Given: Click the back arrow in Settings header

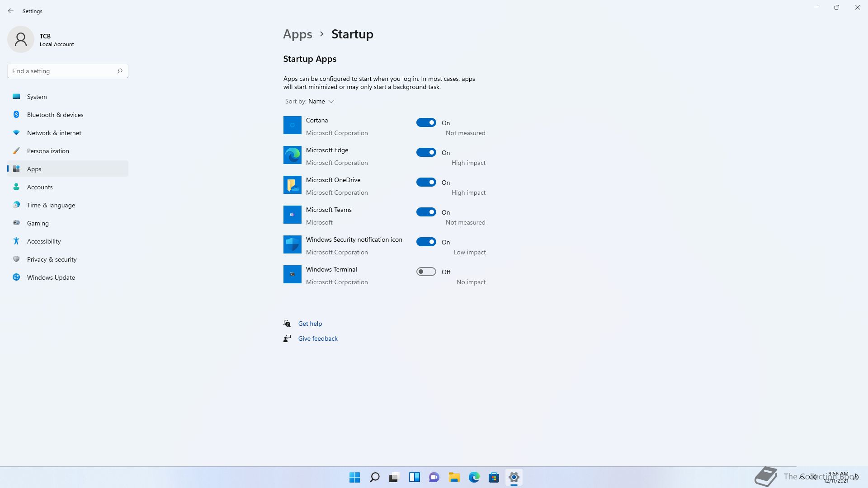Looking at the screenshot, I should [x=11, y=11].
